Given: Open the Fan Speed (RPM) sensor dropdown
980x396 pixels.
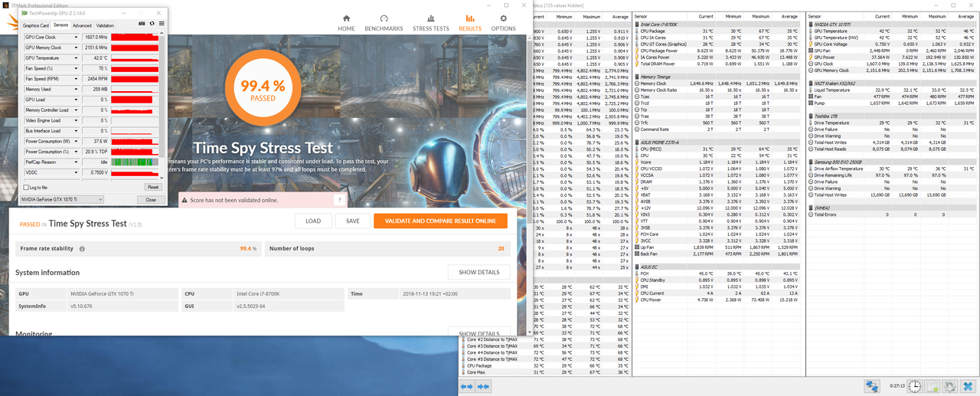Looking at the screenshot, I should pyautogui.click(x=76, y=78).
